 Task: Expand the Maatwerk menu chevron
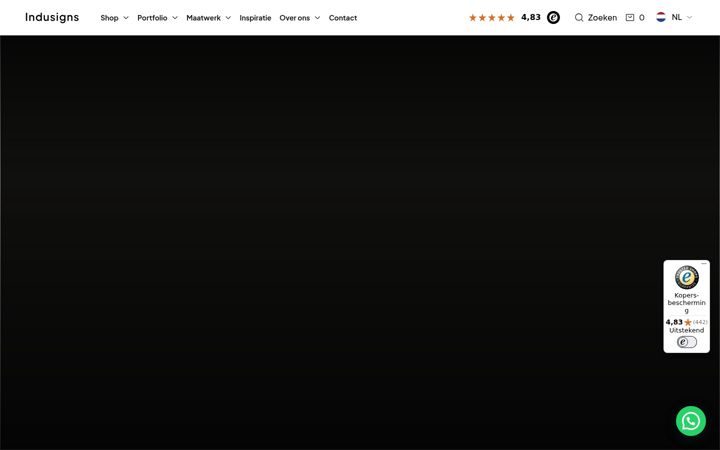228,18
